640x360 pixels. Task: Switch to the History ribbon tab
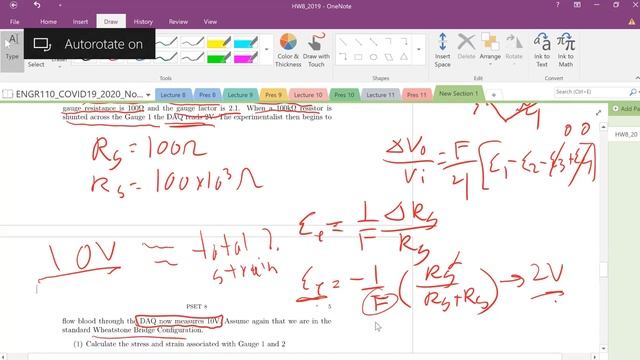(143, 22)
